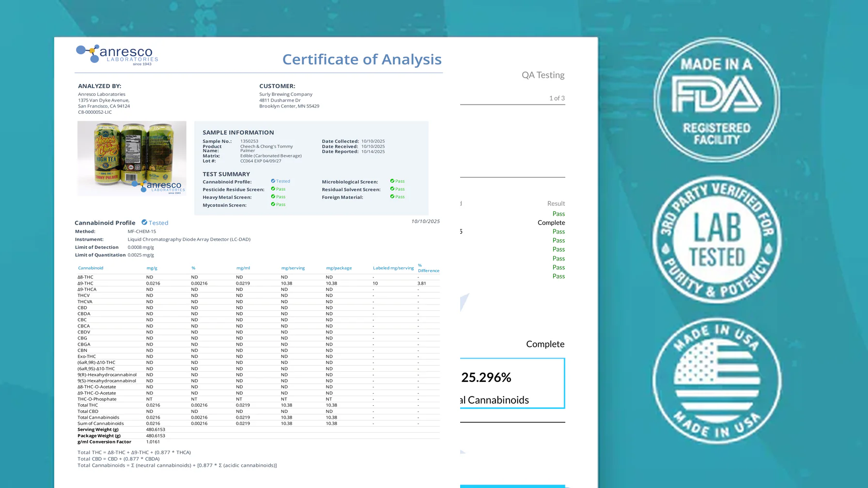The height and width of the screenshot is (488, 868).
Task: Click the Heavy Metal Screen Pass check
Action: coord(273,197)
